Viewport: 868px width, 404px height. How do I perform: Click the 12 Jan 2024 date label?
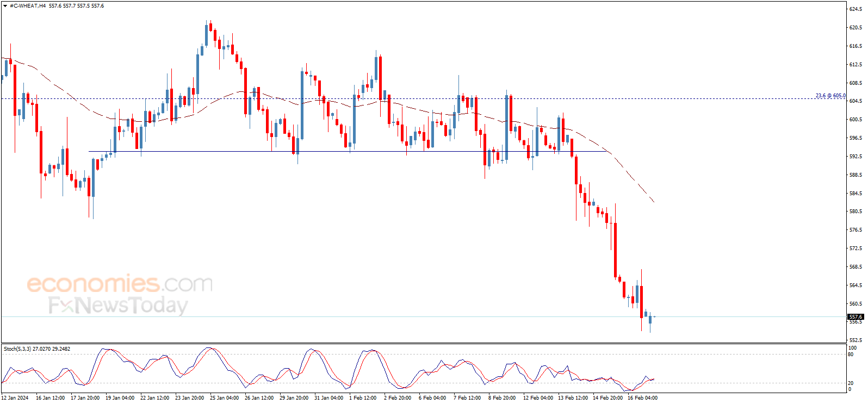(15, 398)
